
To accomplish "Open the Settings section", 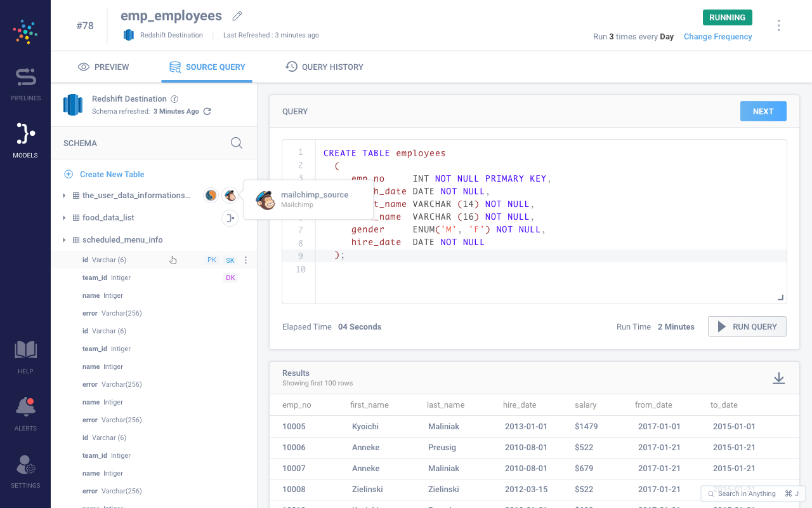I will pos(25,472).
